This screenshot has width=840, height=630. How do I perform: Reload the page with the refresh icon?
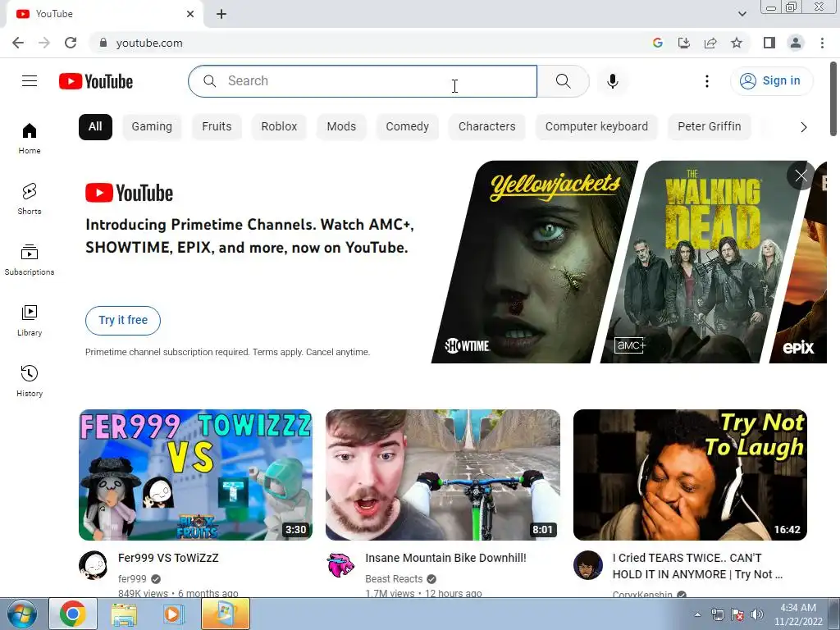(x=71, y=43)
